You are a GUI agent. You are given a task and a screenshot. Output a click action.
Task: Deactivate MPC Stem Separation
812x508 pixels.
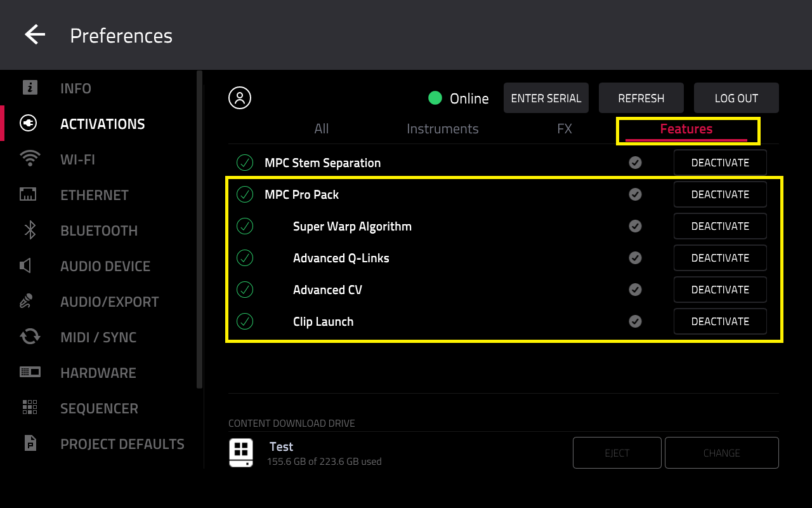tap(720, 163)
